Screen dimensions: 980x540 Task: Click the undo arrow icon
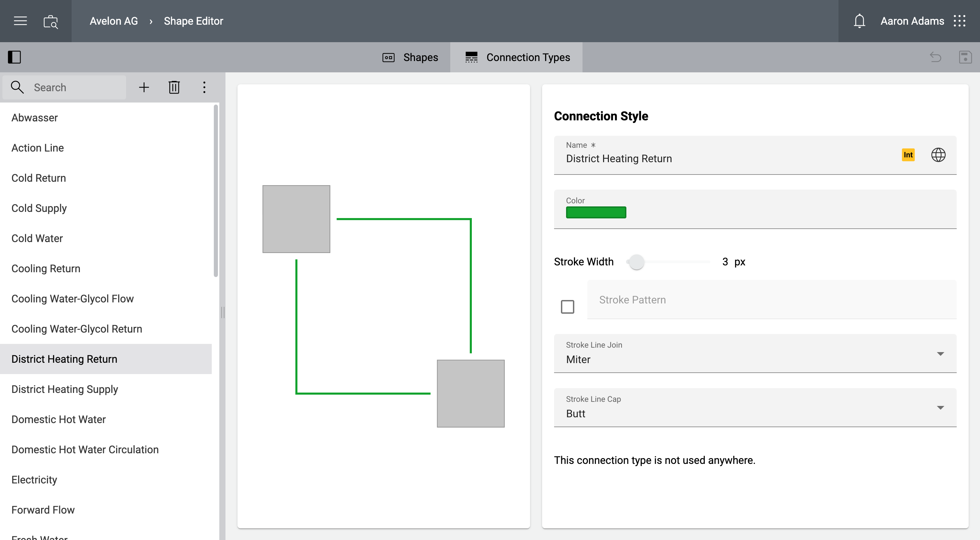(x=935, y=57)
